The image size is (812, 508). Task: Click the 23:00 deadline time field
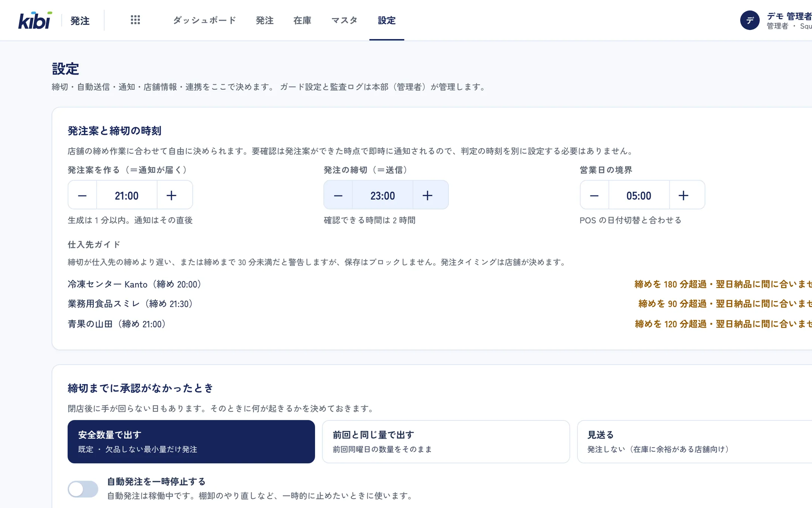point(383,195)
